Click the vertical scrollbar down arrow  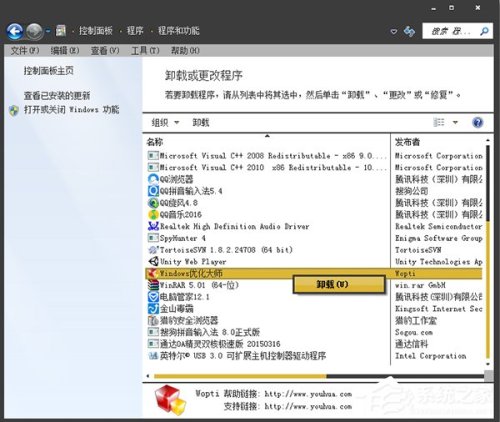488,364
